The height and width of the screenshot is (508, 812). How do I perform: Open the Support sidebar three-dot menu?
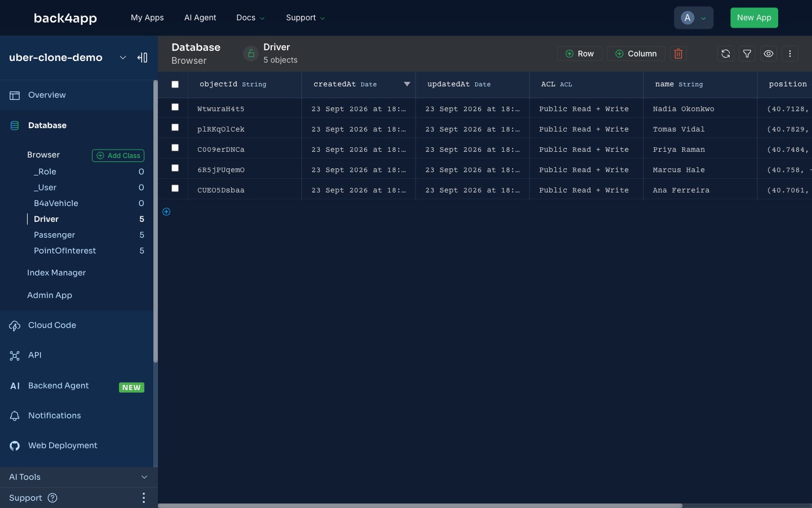pyautogui.click(x=144, y=498)
